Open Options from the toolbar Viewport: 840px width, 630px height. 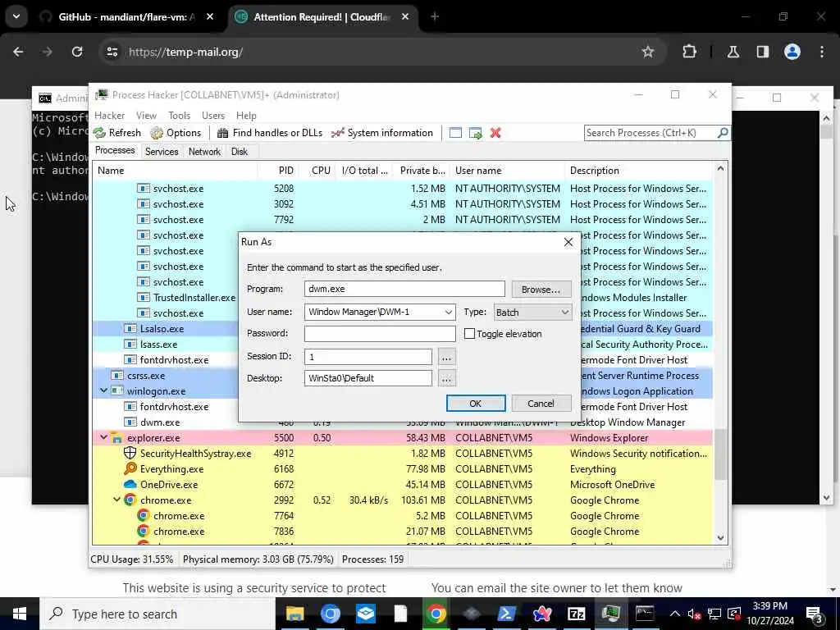pyautogui.click(x=176, y=133)
